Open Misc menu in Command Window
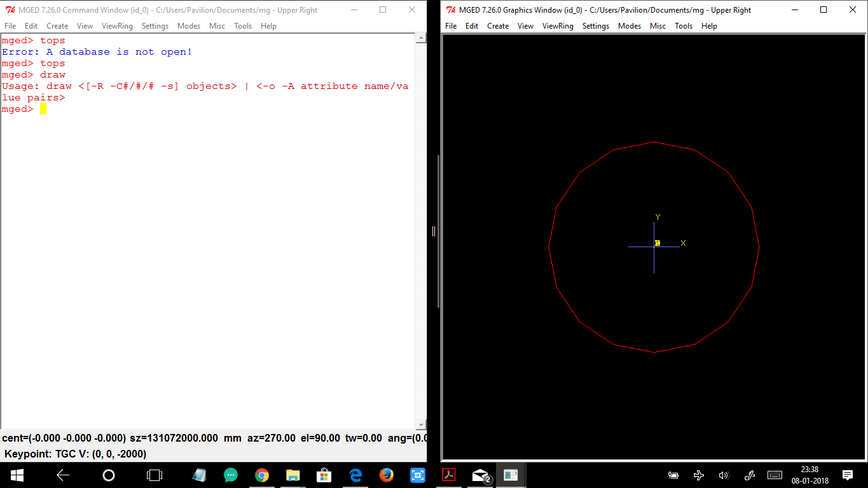This screenshot has height=488, width=868. tap(217, 26)
